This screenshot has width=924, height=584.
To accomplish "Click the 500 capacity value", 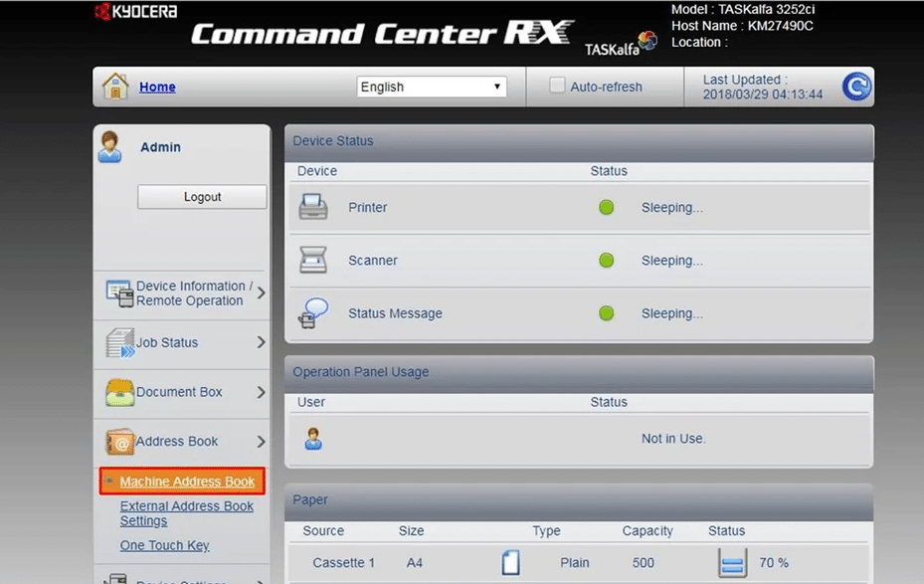I will pyautogui.click(x=643, y=563).
